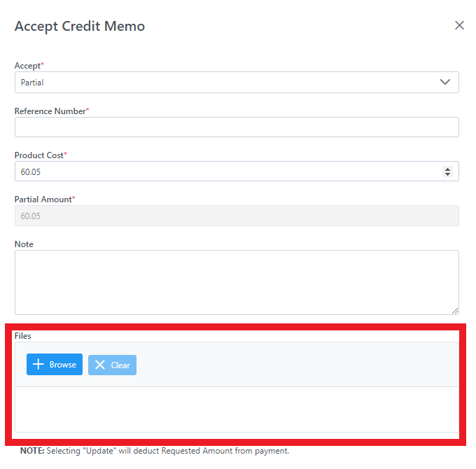Click the light blue Clear button
476x469 pixels.
pos(112,365)
